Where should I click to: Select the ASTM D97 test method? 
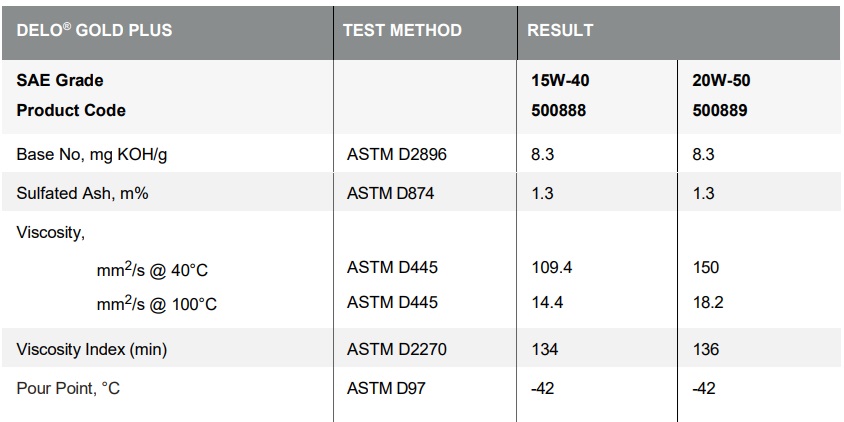385,388
